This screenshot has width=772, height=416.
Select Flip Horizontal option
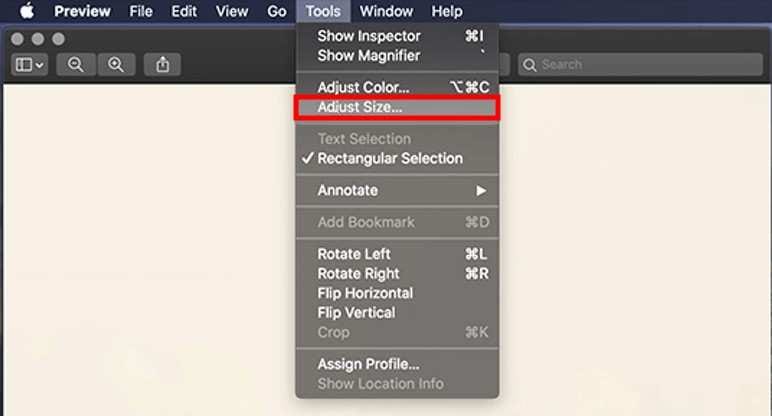pyautogui.click(x=365, y=293)
